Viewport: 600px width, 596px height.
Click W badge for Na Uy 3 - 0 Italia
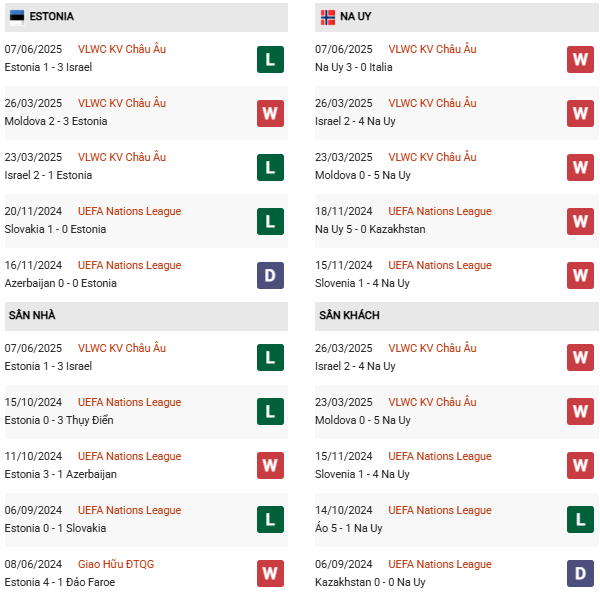point(580,59)
